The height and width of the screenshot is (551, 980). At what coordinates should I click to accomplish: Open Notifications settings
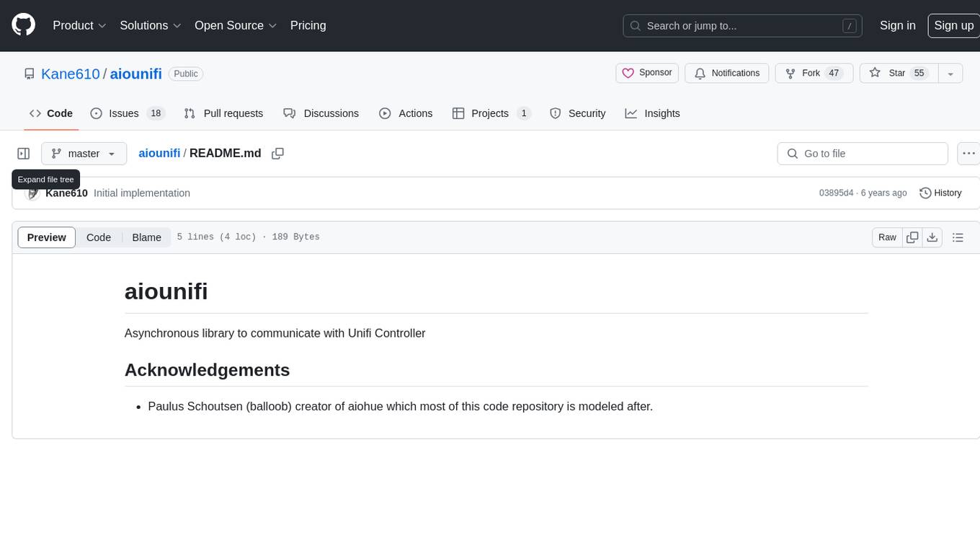click(x=726, y=73)
